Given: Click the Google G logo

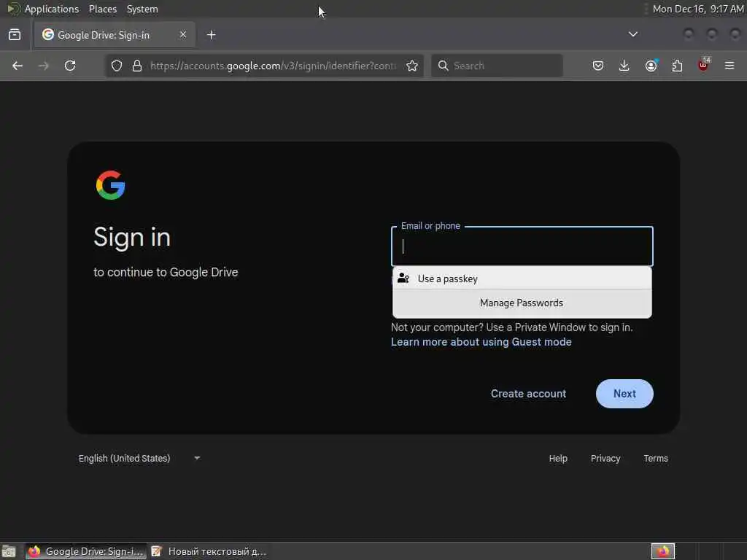Looking at the screenshot, I should click(111, 185).
